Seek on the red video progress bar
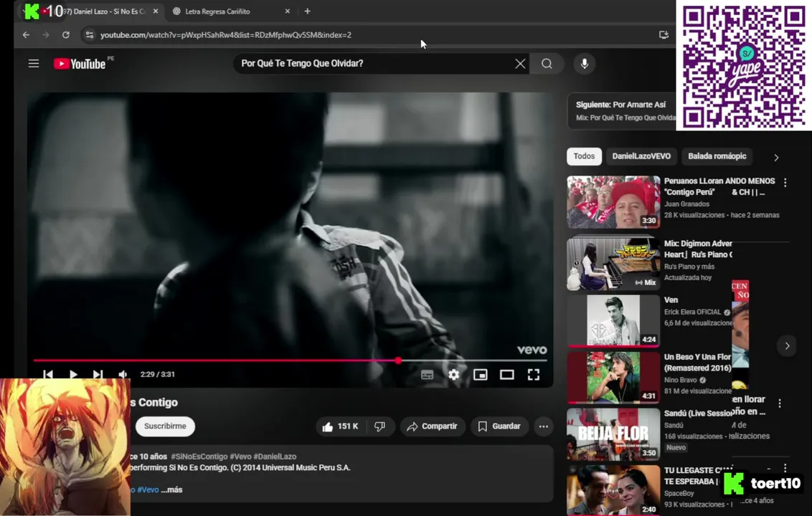 (x=290, y=360)
